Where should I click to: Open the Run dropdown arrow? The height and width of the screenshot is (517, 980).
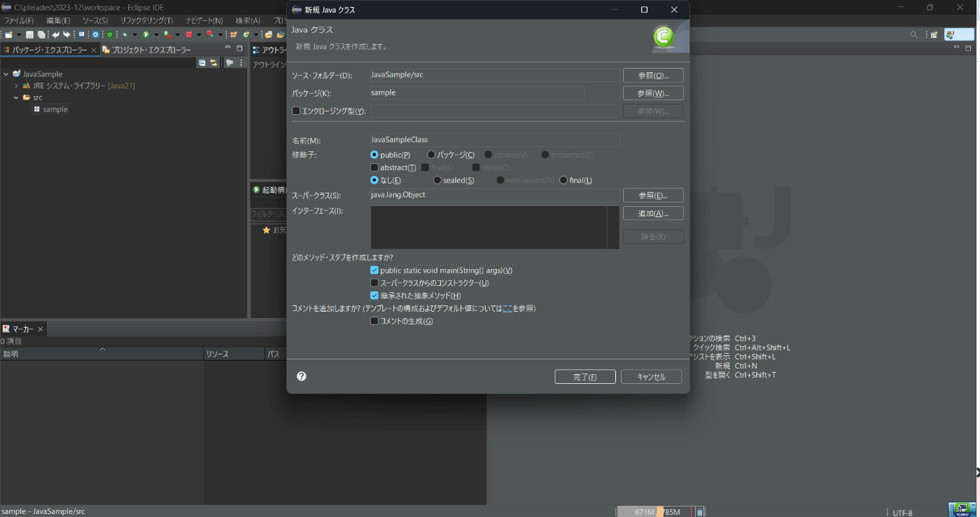(156, 34)
